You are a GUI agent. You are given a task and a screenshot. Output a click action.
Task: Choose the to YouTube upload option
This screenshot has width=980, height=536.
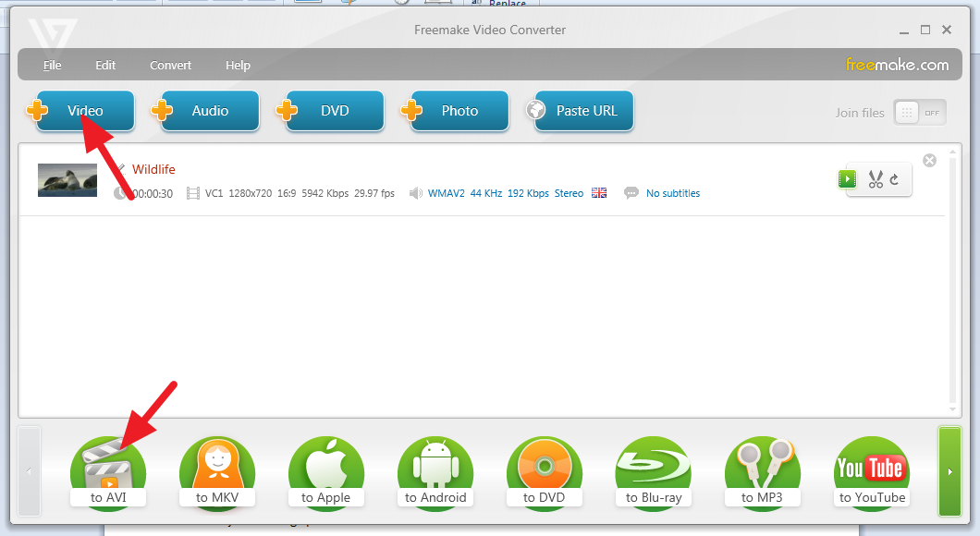(872, 473)
